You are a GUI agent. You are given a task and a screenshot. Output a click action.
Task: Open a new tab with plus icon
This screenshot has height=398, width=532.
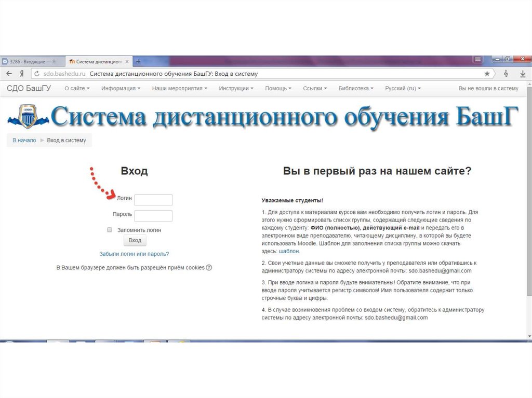[x=138, y=61]
